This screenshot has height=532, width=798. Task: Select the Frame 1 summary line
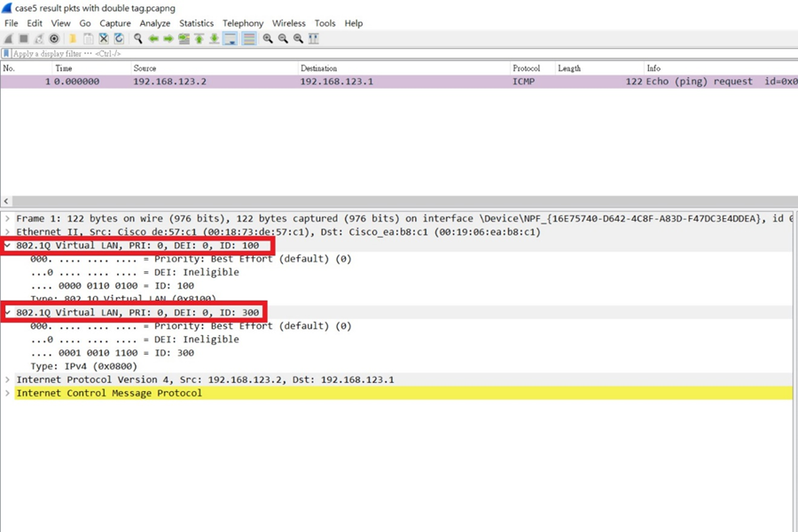point(403,219)
